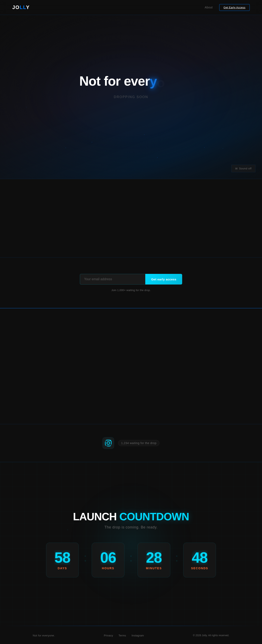
Task: Click the Get Early Access header button
Action: point(234,8)
